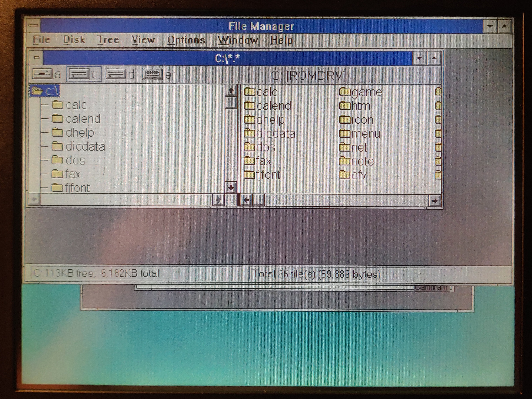This screenshot has width=532, height=399.
Task: Click calend folder icon in file list
Action: click(x=249, y=106)
